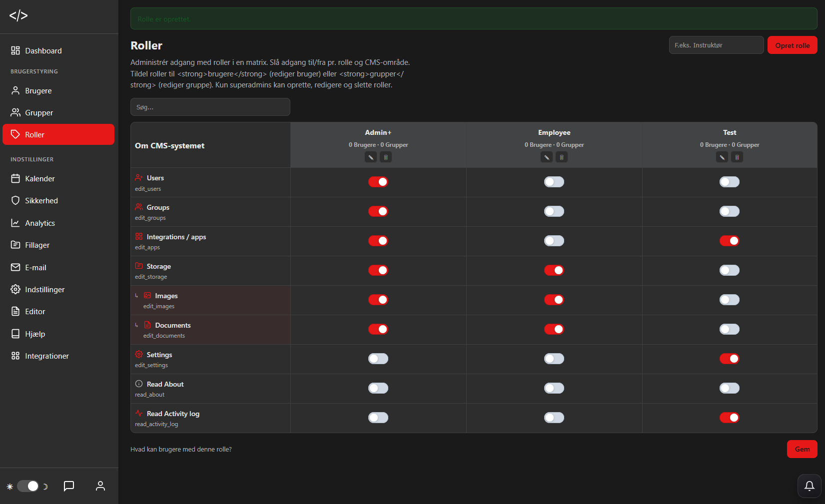
Task: Click the Read Activity log pulse icon
Action: click(x=139, y=413)
